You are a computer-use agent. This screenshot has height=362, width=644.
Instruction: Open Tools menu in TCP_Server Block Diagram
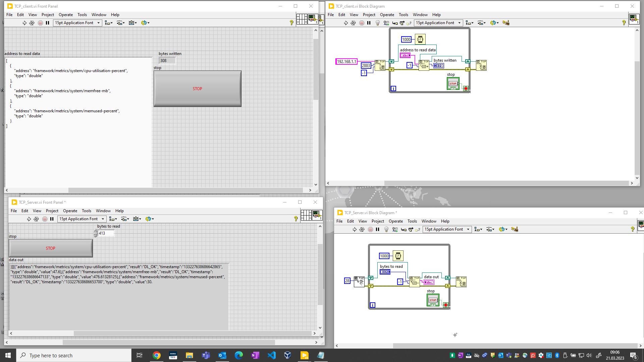click(x=412, y=221)
